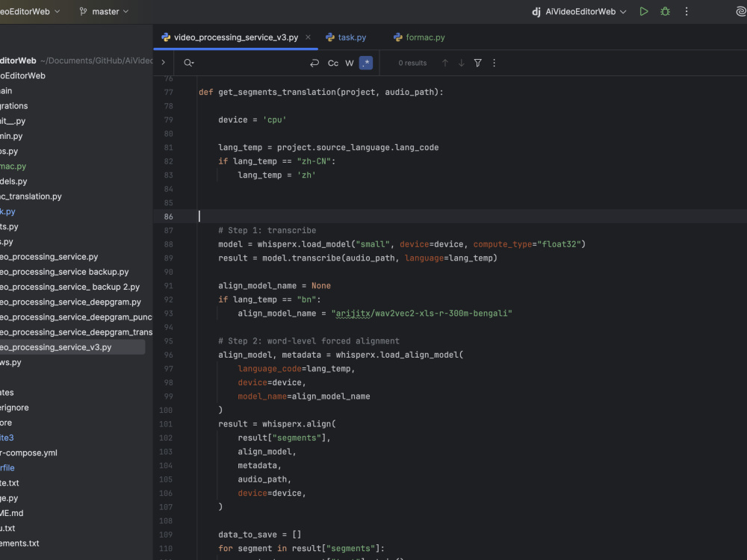The image size is (747, 560).
Task: Open the master branch dropdown
Action: [x=105, y=11]
